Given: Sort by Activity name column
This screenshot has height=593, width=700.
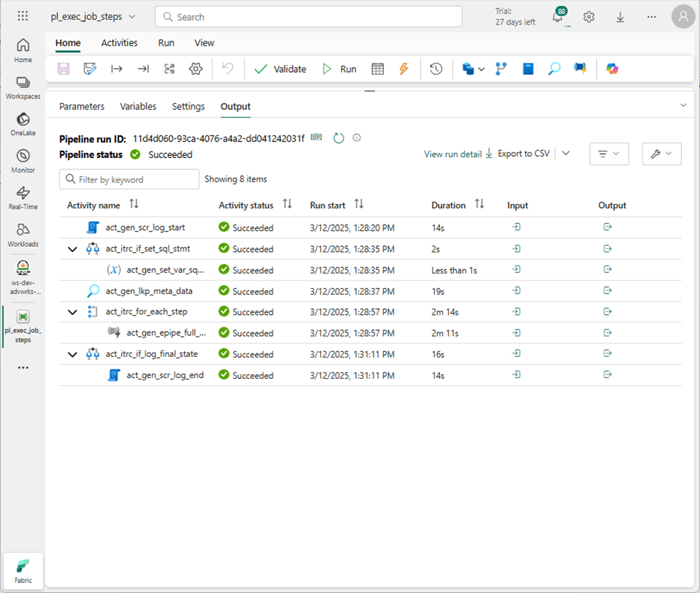Looking at the screenshot, I should [134, 205].
